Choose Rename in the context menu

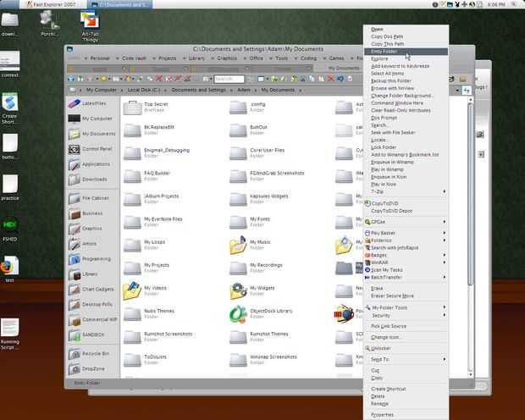coord(406,404)
